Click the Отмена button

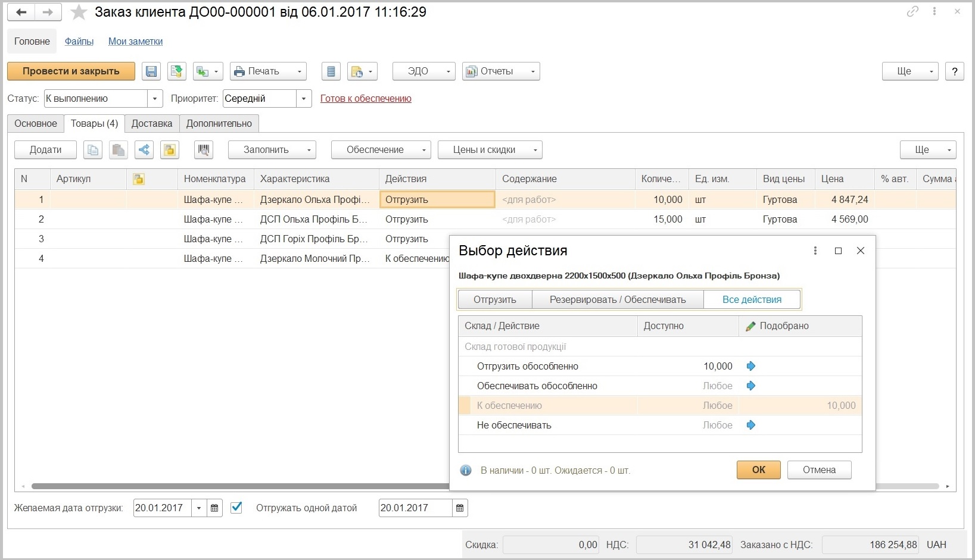pos(819,470)
